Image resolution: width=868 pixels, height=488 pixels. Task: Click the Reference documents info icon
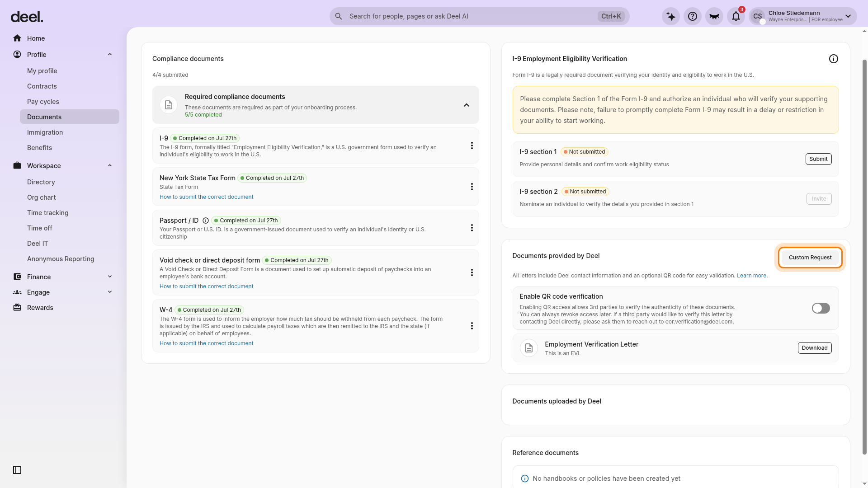click(x=525, y=479)
